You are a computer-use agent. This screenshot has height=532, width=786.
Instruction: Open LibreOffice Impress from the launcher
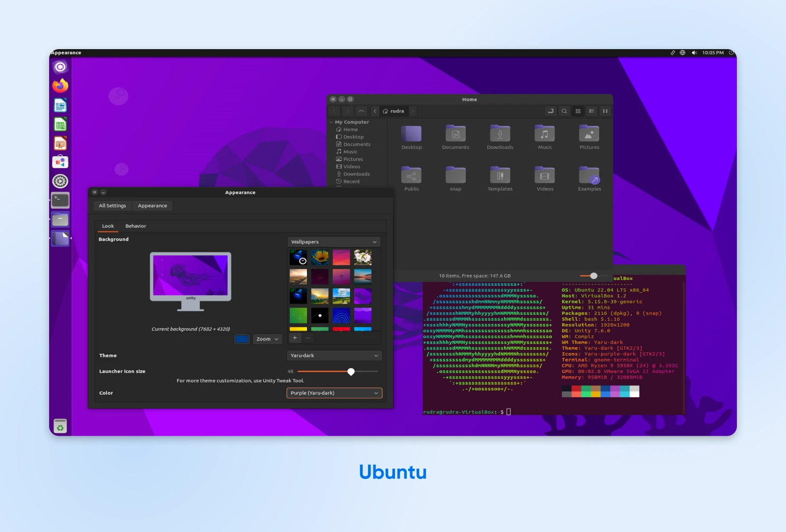pyautogui.click(x=60, y=143)
